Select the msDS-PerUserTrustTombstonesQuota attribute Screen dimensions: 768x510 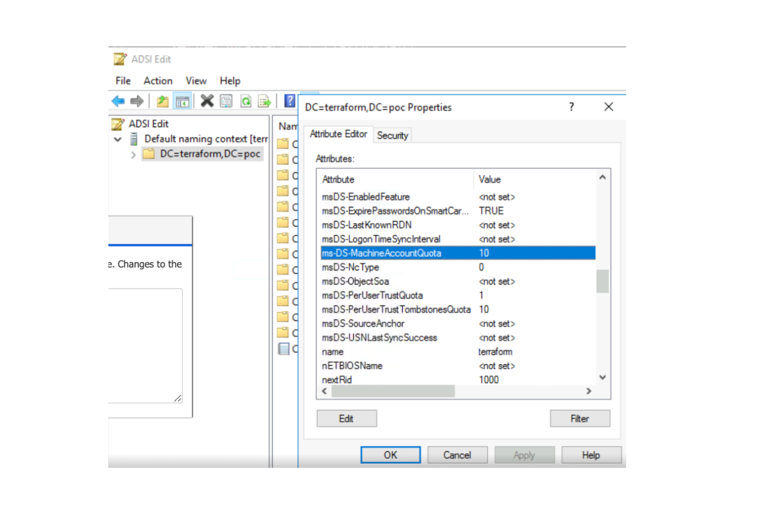pos(458,310)
